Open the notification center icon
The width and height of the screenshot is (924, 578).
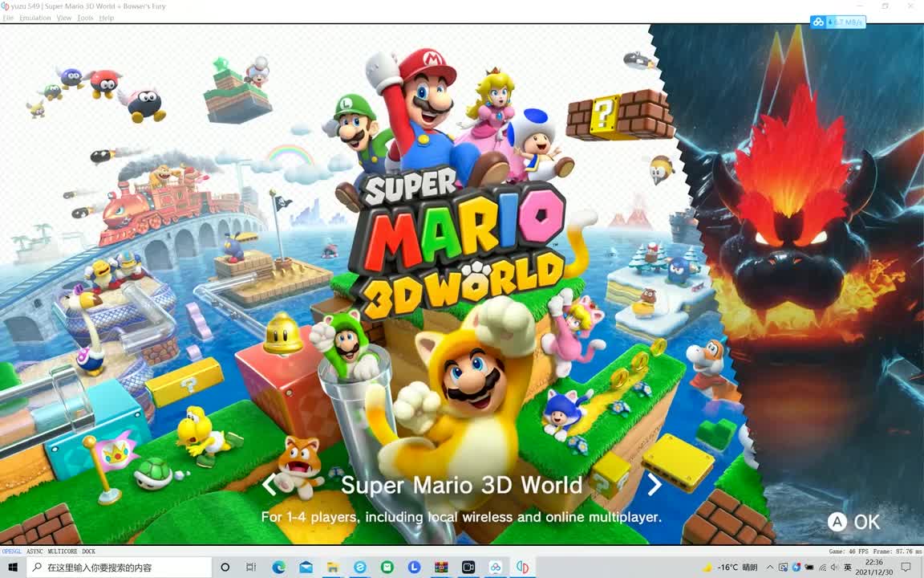pos(906,567)
